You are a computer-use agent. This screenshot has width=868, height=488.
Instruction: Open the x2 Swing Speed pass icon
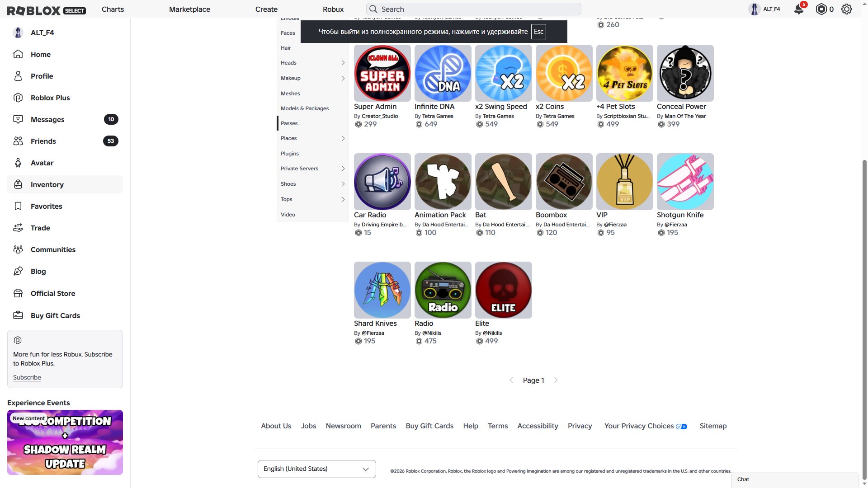click(x=504, y=73)
